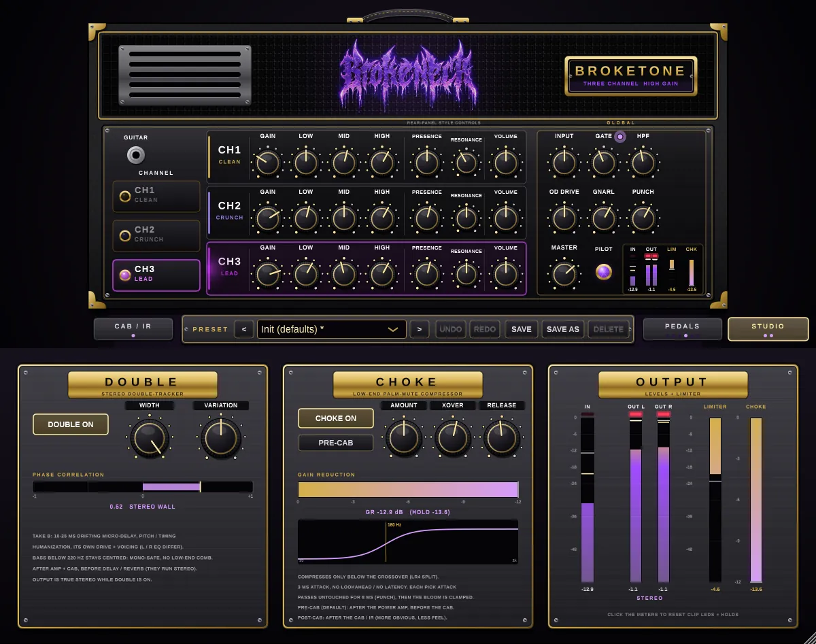Click the Double Width knob
816x644 pixels.
point(150,439)
